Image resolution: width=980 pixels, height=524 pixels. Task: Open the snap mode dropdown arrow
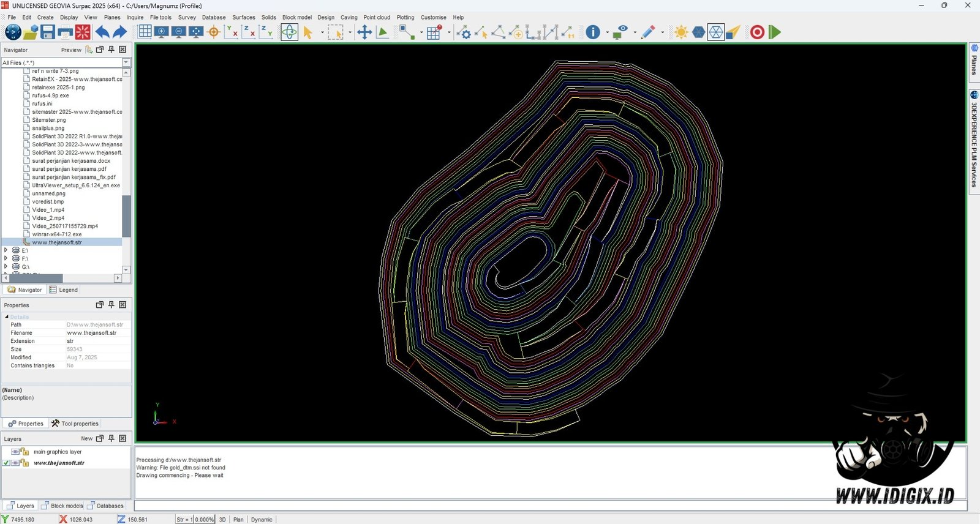click(421, 32)
